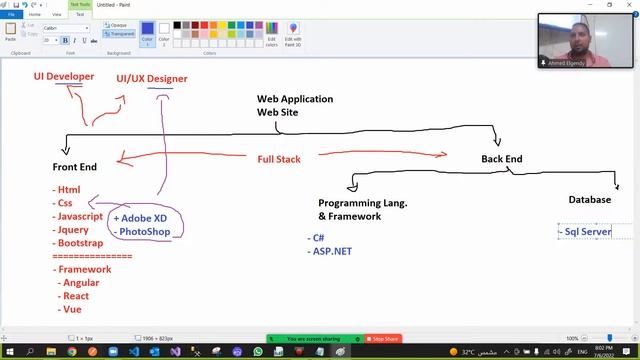Image resolution: width=640 pixels, height=360 pixels.
Task: Select the Color 1 foreground box
Action: 147,33
